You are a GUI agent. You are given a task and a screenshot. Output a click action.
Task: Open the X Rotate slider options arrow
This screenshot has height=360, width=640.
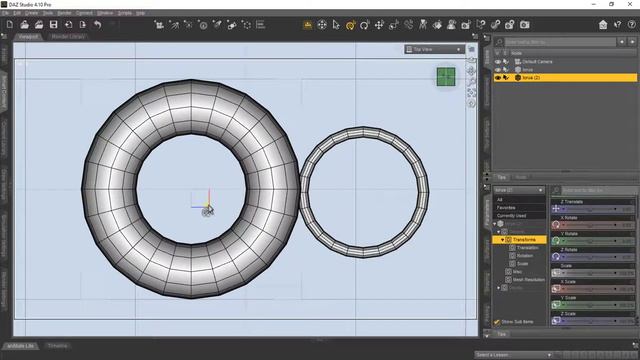[x=563, y=225]
